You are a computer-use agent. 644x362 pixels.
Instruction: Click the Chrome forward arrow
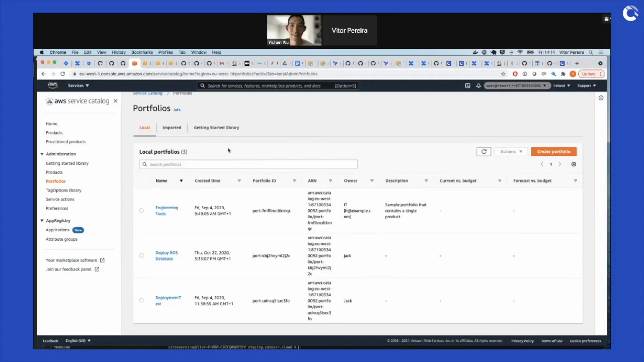pyautogui.click(x=53, y=74)
